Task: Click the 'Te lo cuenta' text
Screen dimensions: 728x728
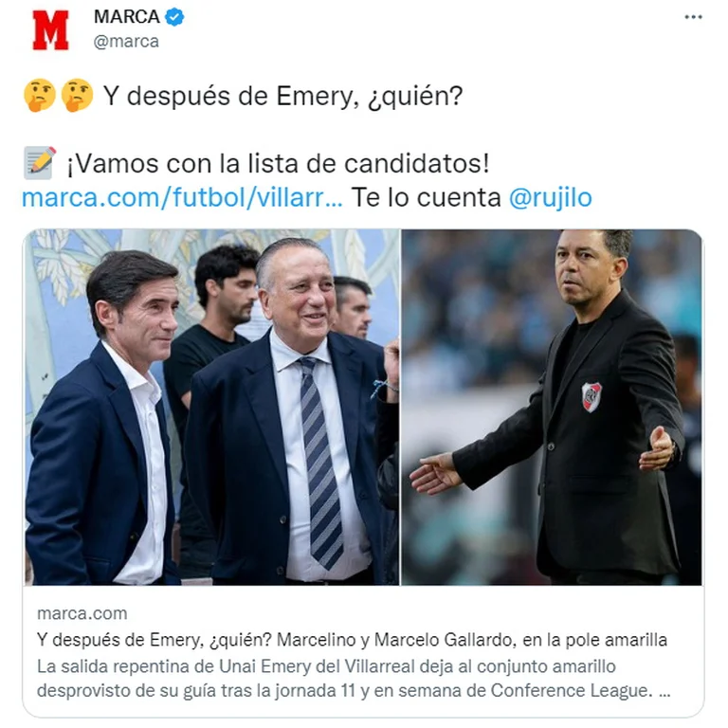Action: (x=426, y=197)
